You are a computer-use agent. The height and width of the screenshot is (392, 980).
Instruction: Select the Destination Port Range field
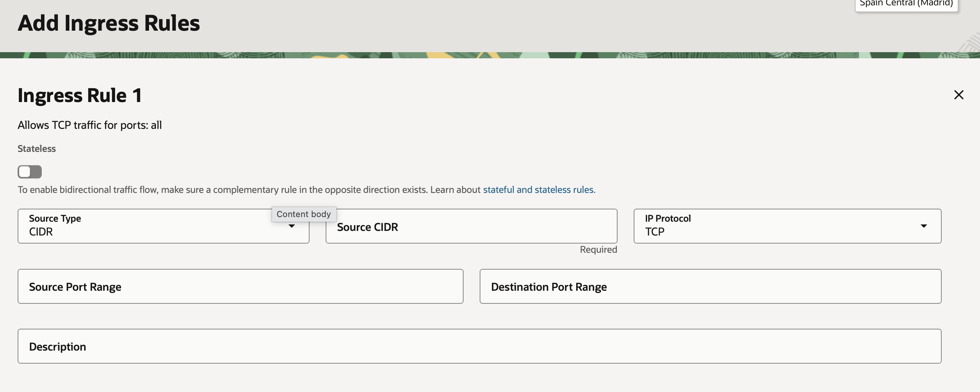click(710, 287)
